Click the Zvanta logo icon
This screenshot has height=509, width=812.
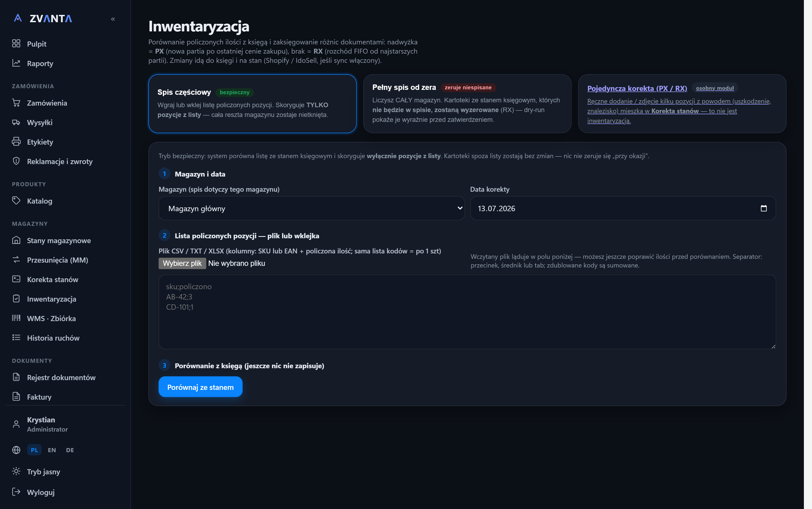tap(18, 18)
